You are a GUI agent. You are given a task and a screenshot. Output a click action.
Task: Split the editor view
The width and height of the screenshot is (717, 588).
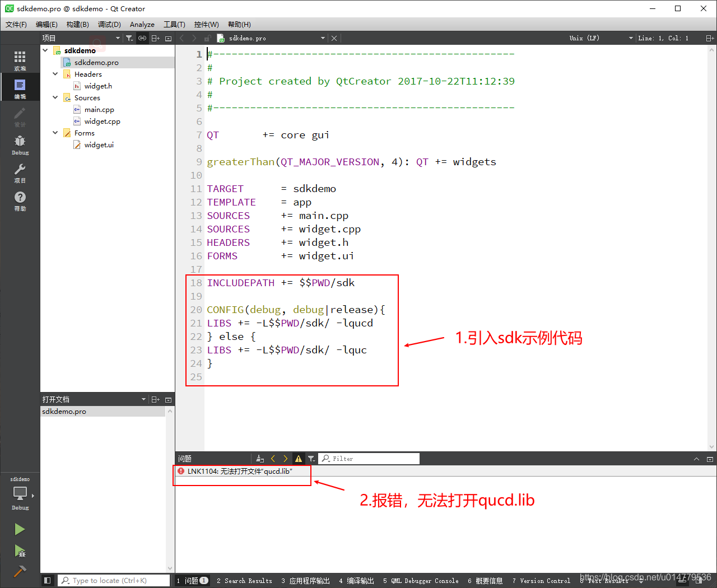pyautogui.click(x=710, y=38)
